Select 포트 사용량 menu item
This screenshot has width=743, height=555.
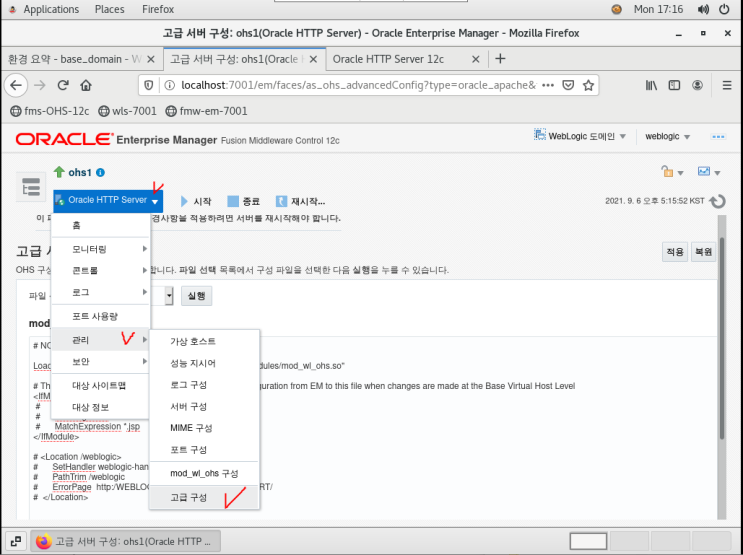tap(101, 316)
